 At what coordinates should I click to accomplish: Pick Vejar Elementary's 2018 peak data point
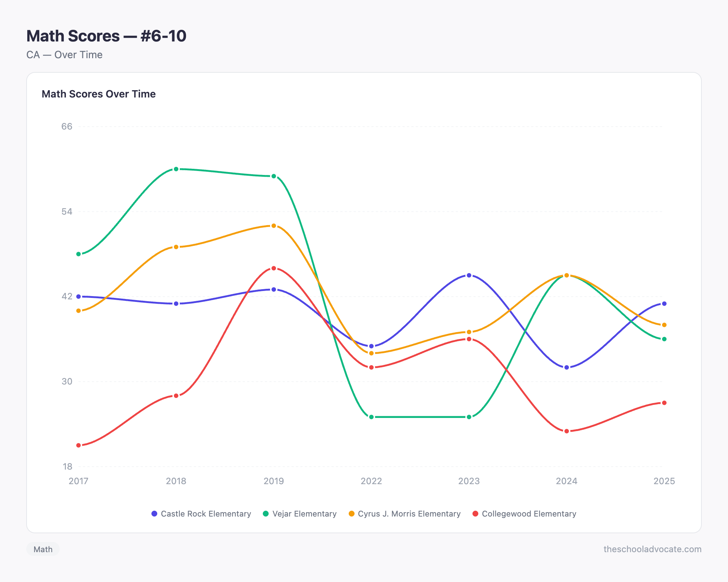pyautogui.click(x=176, y=169)
